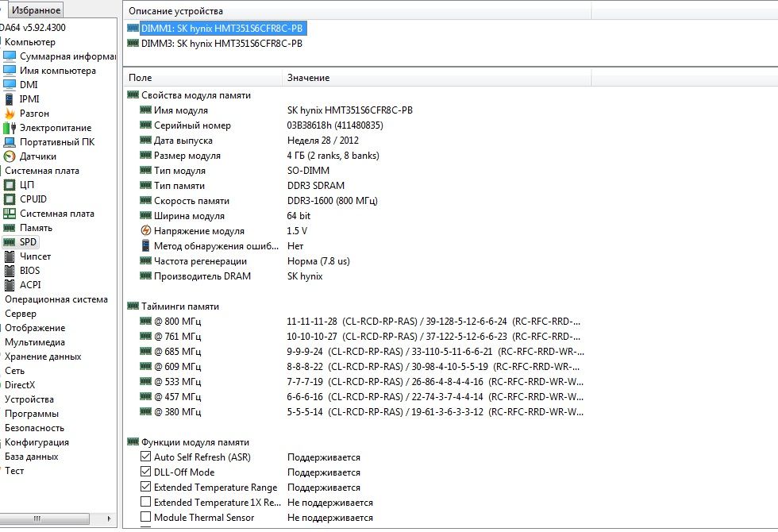Viewport: 778px width, 532px height.
Task: Click DIMM3 module icon in device list
Action: click(133, 43)
